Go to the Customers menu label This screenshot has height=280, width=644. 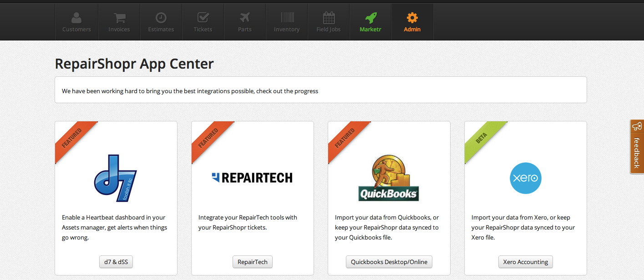pos(76,30)
